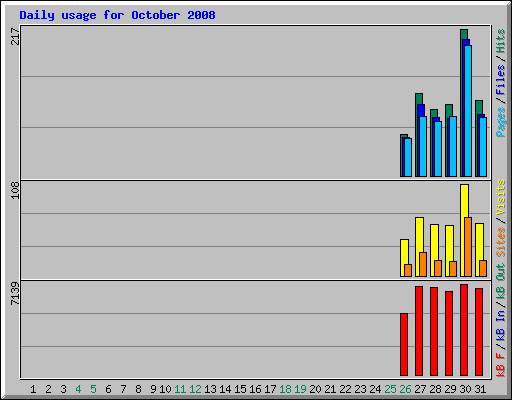Click day 29 on the x-axis

coord(450,389)
